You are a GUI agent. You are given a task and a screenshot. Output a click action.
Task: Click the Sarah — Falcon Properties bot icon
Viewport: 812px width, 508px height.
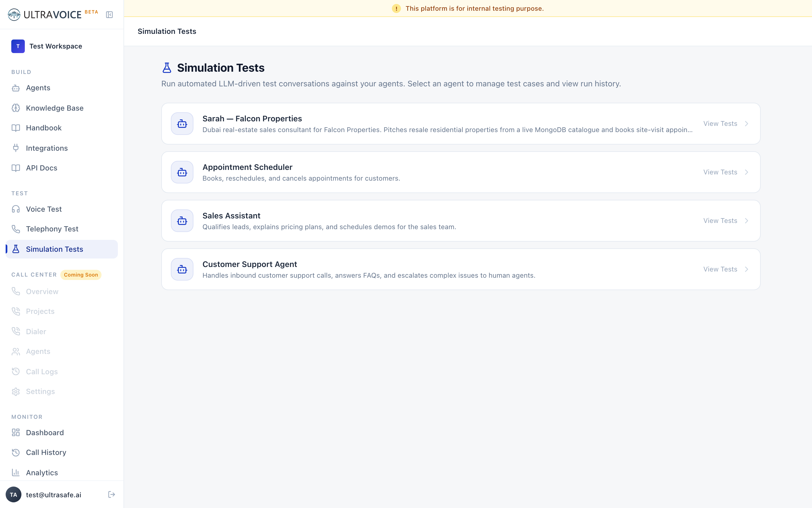click(x=182, y=124)
